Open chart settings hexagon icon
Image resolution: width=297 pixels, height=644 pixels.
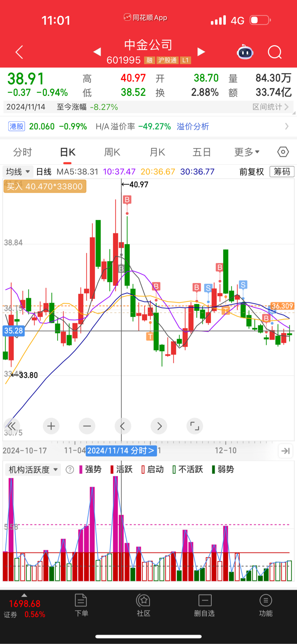pos(283,152)
